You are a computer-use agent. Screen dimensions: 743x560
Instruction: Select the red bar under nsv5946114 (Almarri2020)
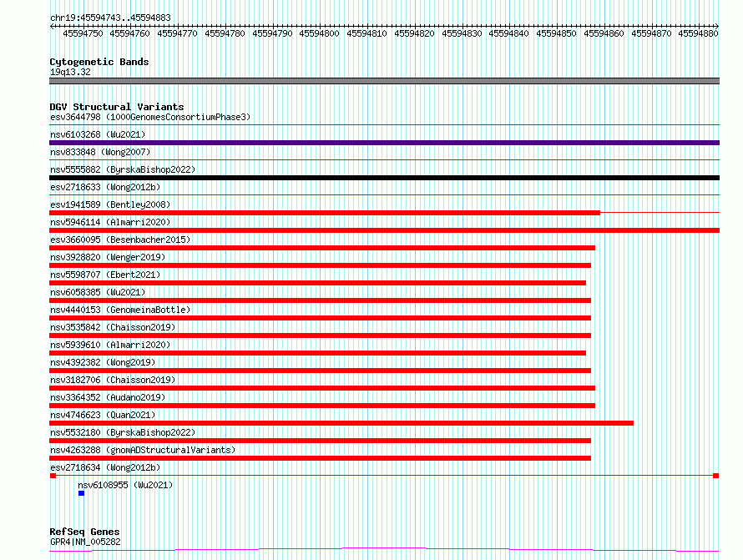pos(384,230)
